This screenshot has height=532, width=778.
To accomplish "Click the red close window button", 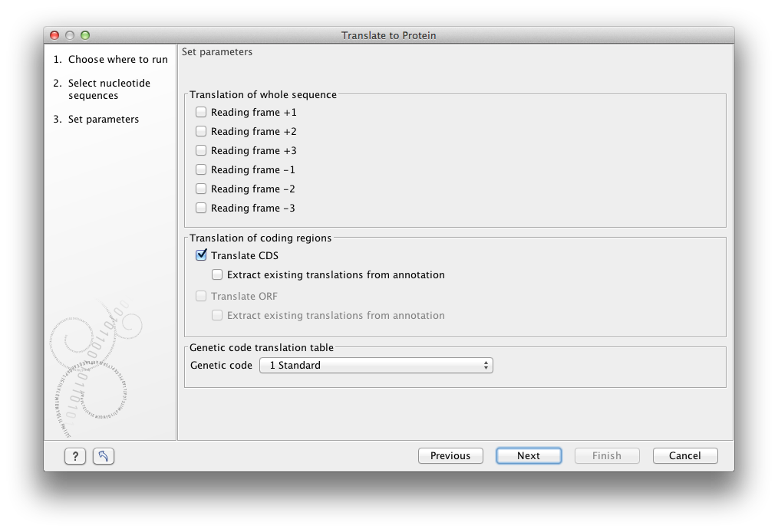I will pyautogui.click(x=54, y=35).
